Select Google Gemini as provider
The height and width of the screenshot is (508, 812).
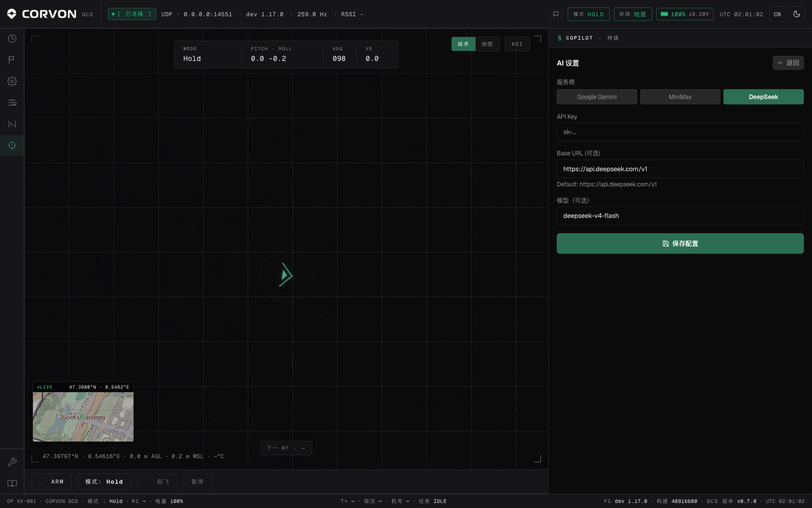(x=597, y=97)
